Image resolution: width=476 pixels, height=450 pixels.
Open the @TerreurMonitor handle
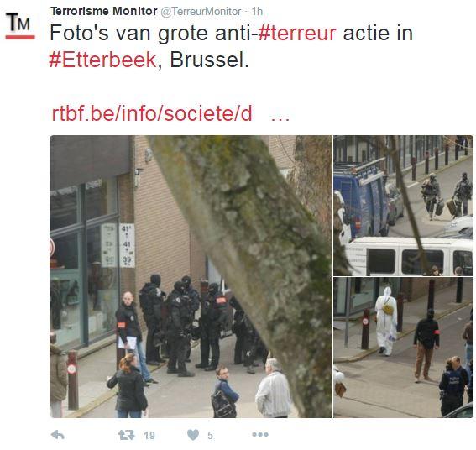201,12
